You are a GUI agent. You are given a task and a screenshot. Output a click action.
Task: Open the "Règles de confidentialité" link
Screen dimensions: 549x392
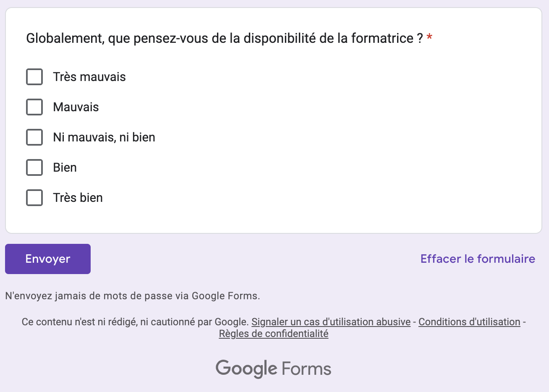coord(274,334)
